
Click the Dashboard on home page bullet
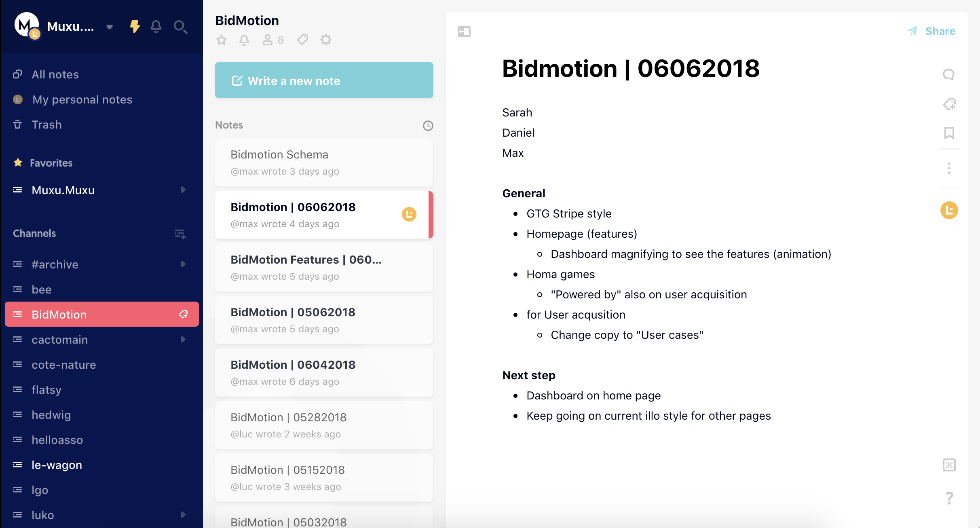coord(593,395)
